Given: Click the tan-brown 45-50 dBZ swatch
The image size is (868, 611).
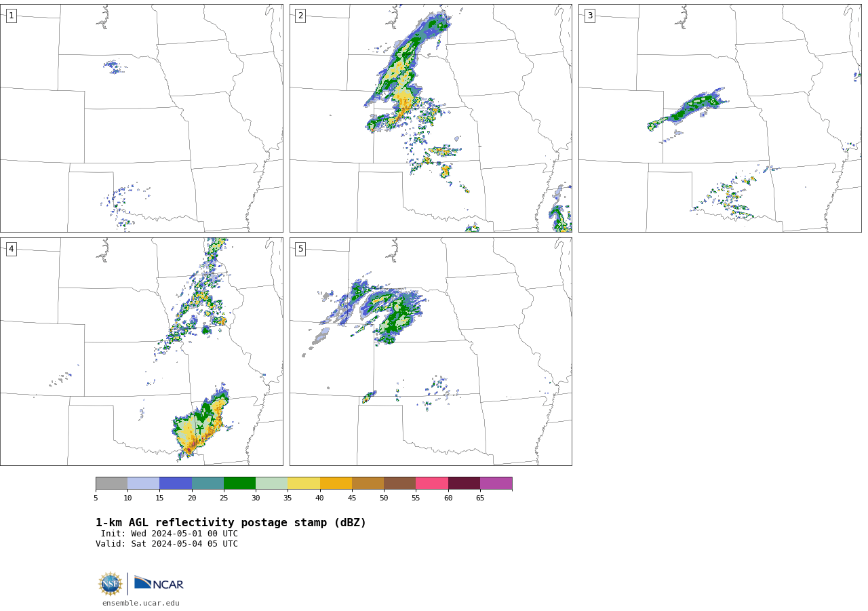Looking at the screenshot, I should click(x=368, y=484).
